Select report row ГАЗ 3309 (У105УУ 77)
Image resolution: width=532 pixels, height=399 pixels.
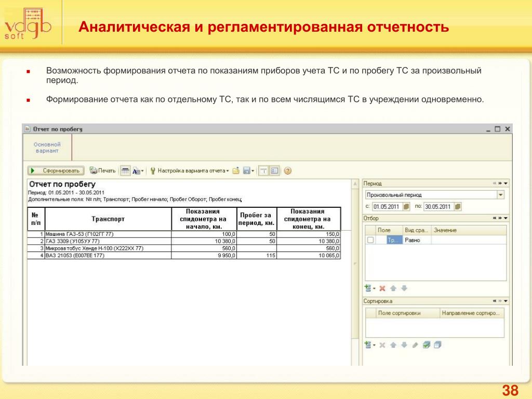pyautogui.click(x=184, y=241)
